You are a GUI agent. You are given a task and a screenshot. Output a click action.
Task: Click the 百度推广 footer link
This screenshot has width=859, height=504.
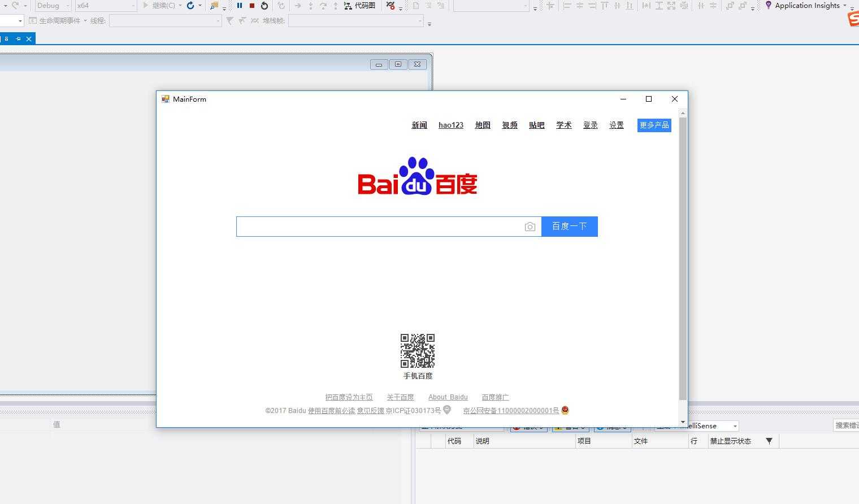click(x=495, y=397)
